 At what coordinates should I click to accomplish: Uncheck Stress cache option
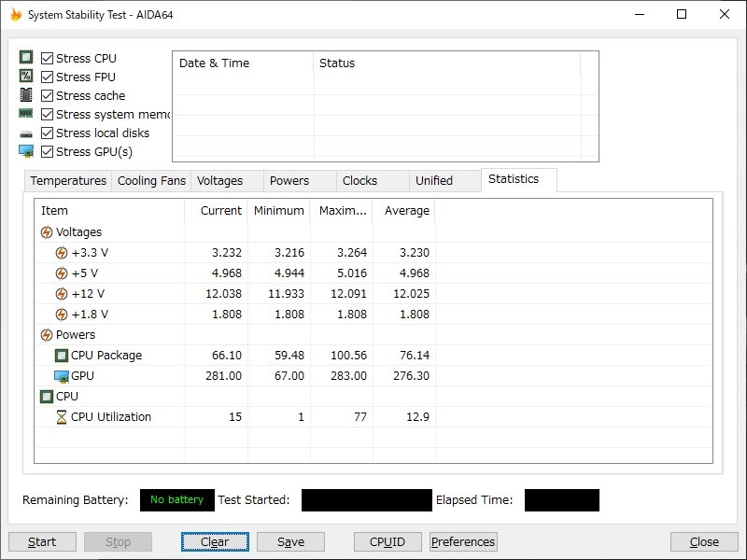click(48, 95)
